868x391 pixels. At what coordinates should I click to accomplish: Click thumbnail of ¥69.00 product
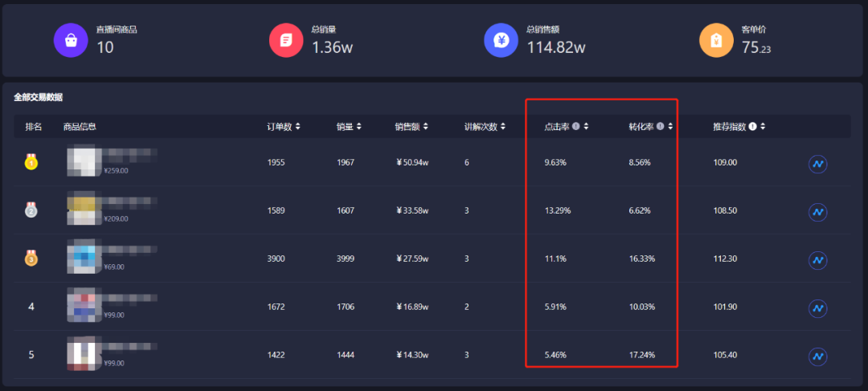84,257
